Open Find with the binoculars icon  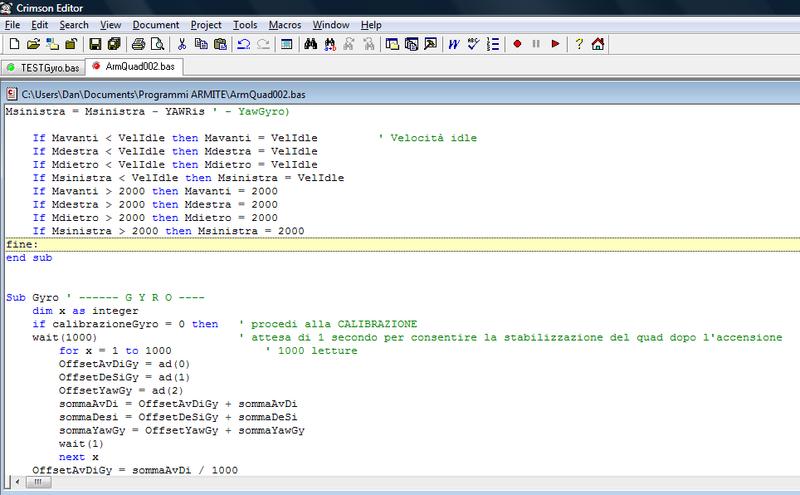point(310,44)
